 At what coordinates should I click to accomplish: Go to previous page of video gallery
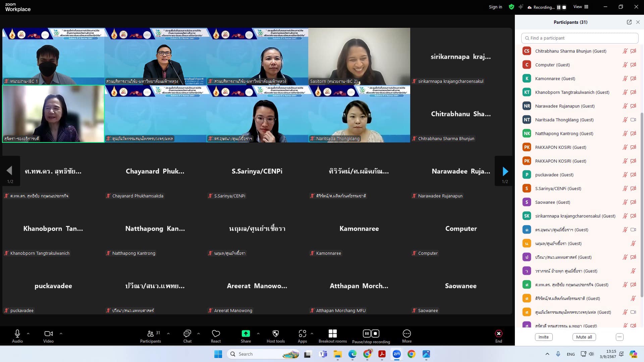click(x=10, y=171)
